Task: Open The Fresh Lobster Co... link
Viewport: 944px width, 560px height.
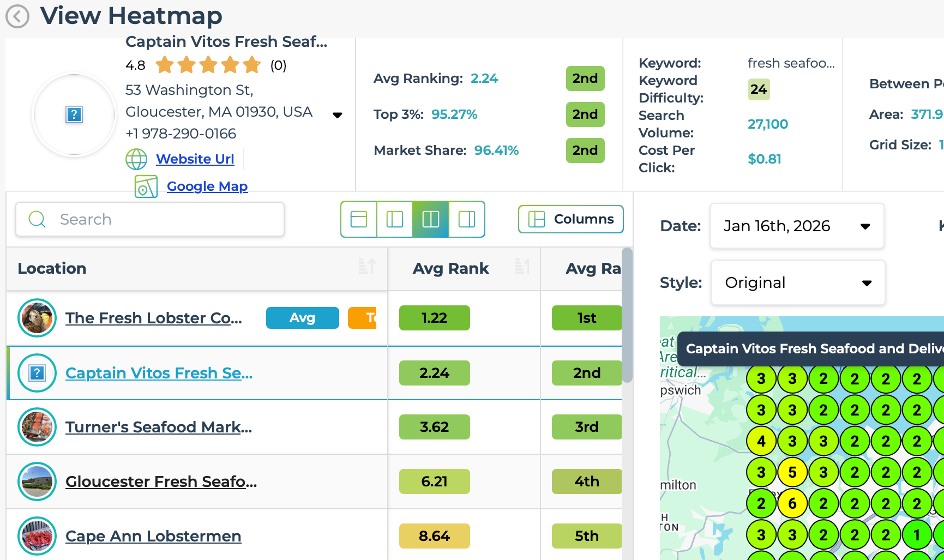Action: click(x=154, y=318)
